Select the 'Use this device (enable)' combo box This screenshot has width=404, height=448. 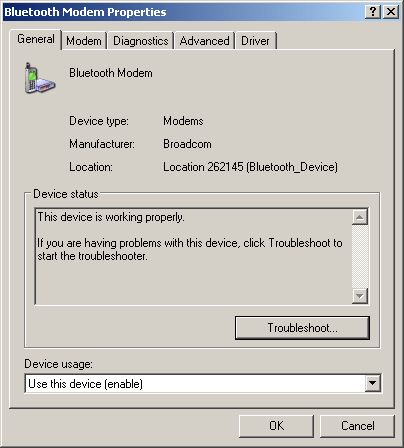tap(203, 384)
